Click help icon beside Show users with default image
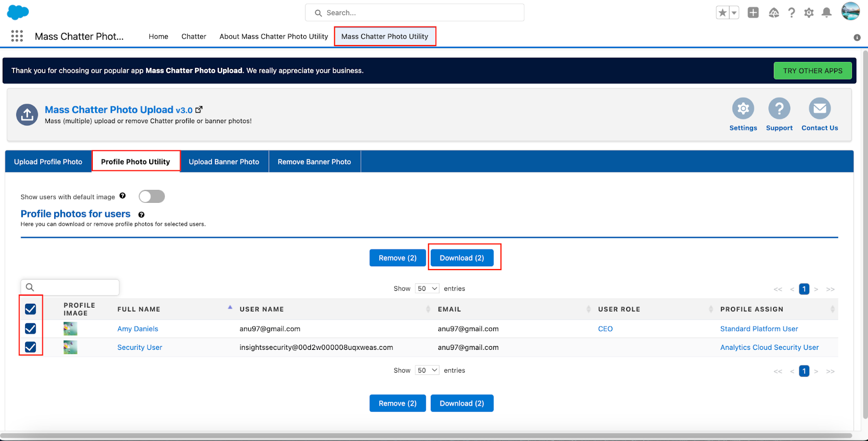 pyautogui.click(x=123, y=196)
